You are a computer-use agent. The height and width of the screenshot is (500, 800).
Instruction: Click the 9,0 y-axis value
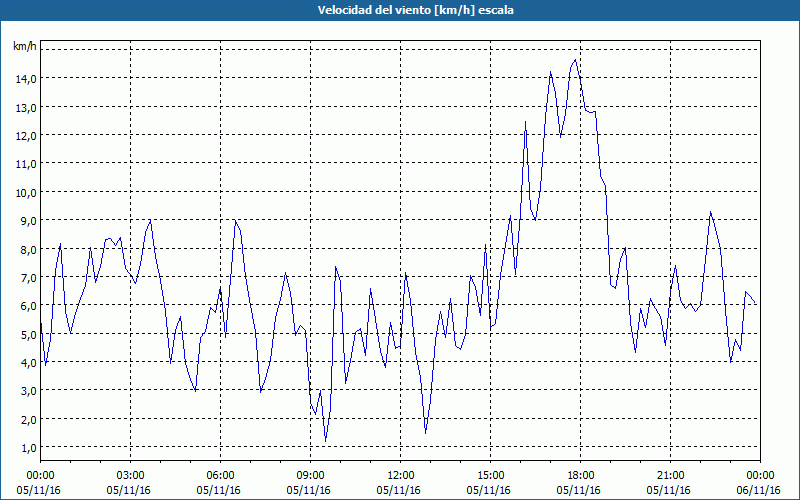(28, 220)
